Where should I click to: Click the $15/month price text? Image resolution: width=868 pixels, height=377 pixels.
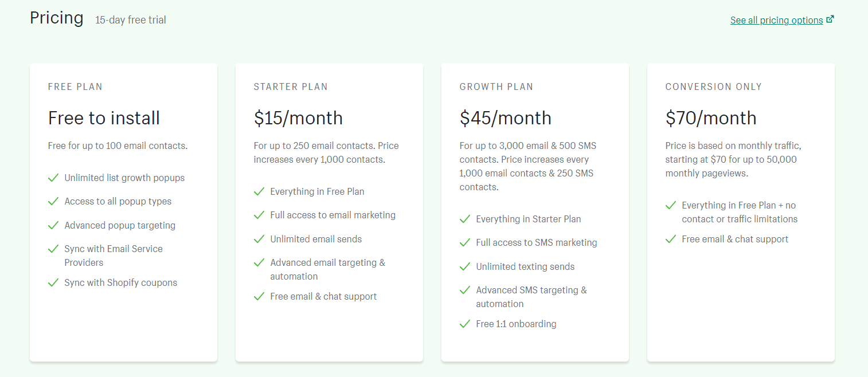pos(298,117)
